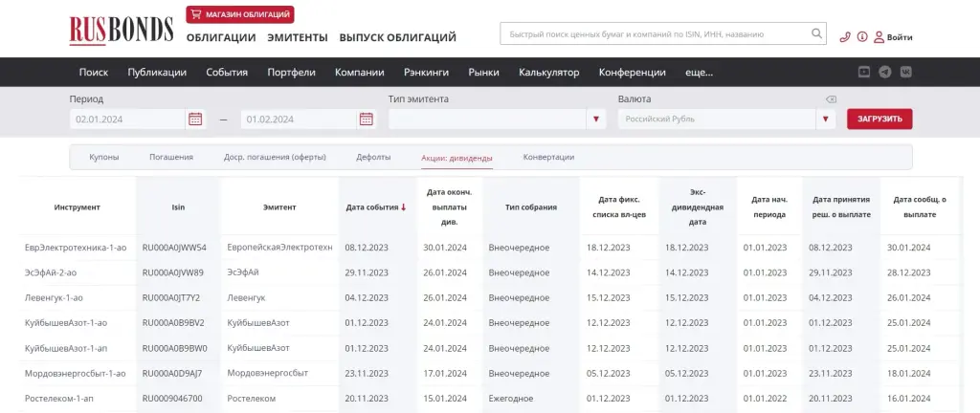The width and height of the screenshot is (980, 413).
Task: Switch to Доср. погашения (оферты) tab
Action: (275, 157)
